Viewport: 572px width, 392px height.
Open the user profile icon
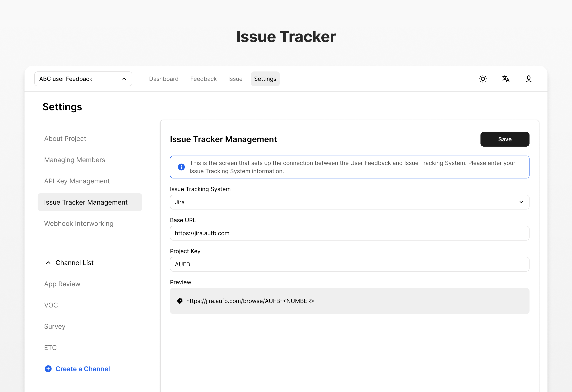click(x=528, y=79)
